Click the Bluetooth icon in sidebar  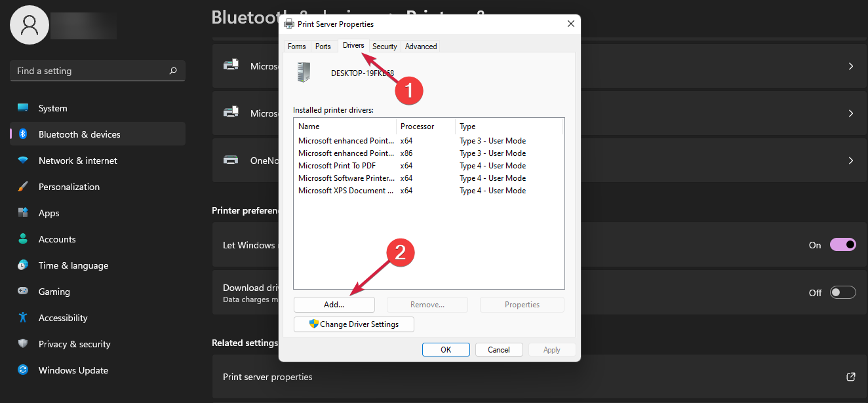23,134
